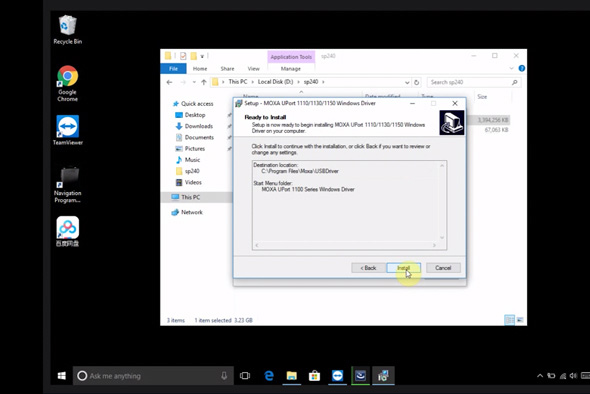This screenshot has width=590, height=394.
Task: Launch Google Chrome from the desktop
Action: click(68, 83)
